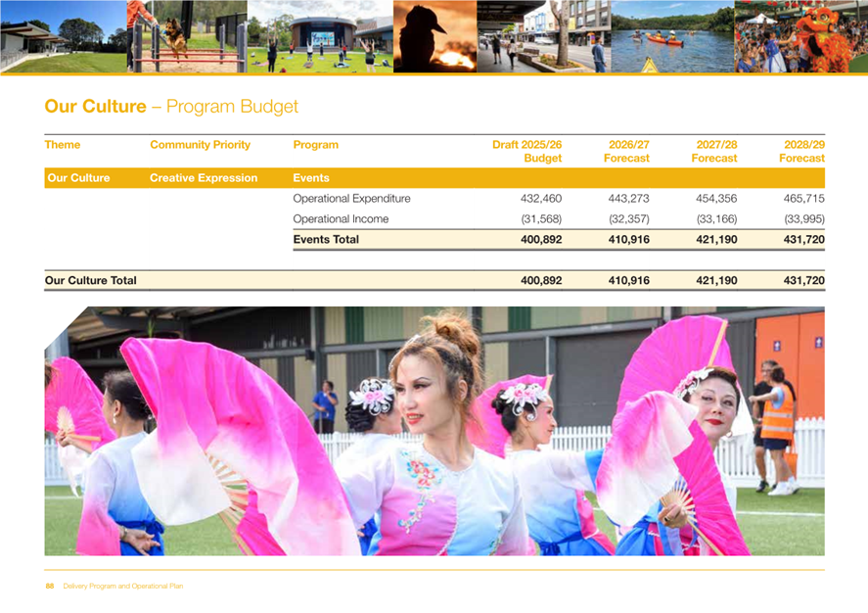Select the 'Draft 2025/26 Budget' column header
This screenshot has height=613, width=868.
tap(527, 151)
